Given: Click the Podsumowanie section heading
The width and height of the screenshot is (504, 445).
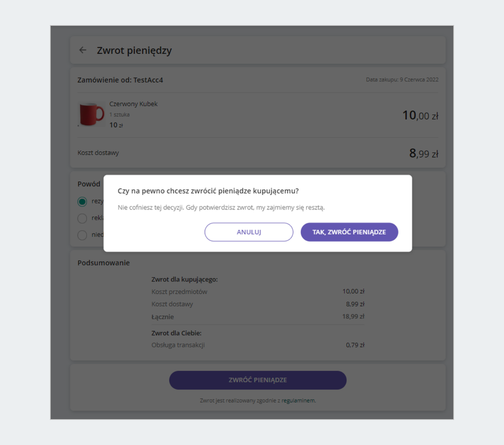Looking at the screenshot, I should point(103,263).
